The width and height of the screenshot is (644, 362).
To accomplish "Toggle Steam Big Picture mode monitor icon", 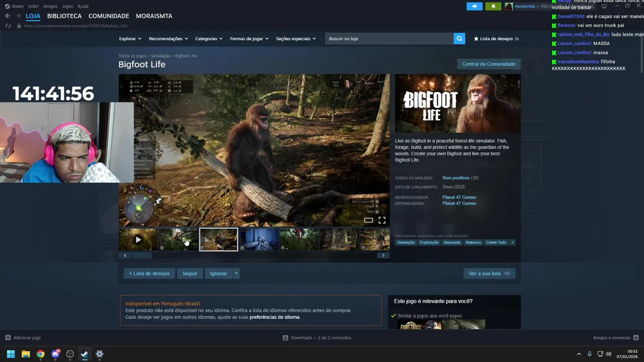I will 604,7.
